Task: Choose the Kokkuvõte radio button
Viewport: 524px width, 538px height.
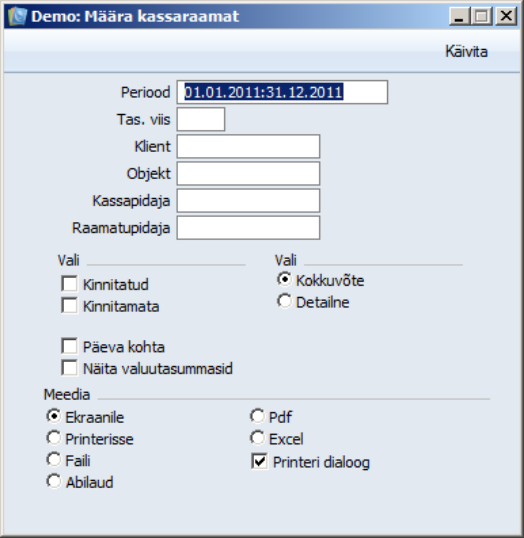Action: (284, 279)
